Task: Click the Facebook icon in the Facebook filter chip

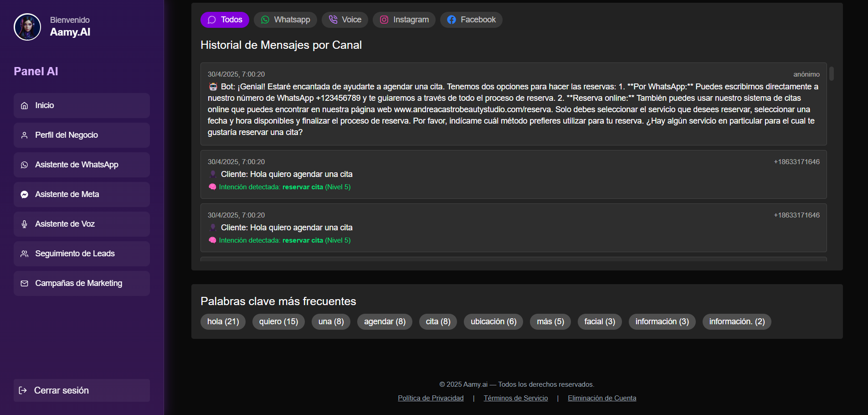Action: pyautogui.click(x=452, y=20)
